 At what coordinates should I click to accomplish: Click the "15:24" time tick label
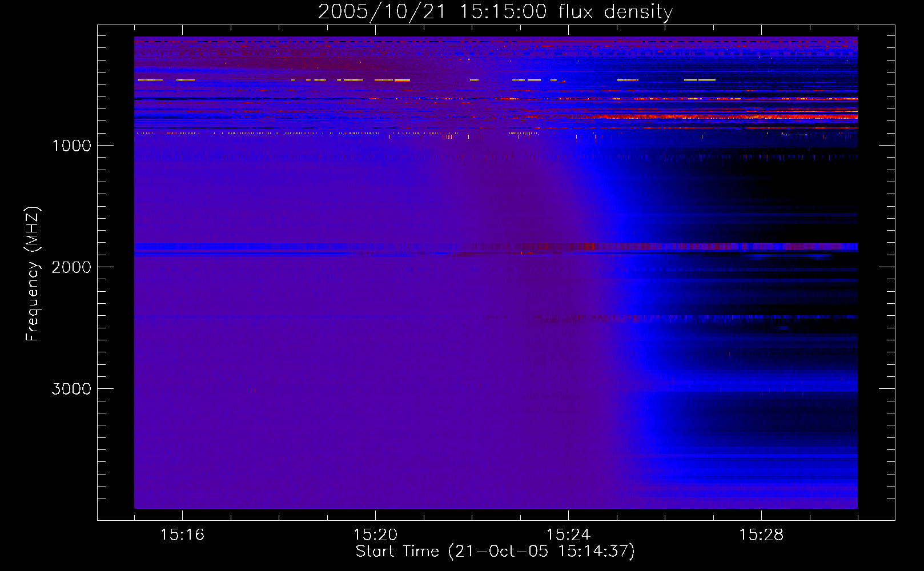pos(568,534)
